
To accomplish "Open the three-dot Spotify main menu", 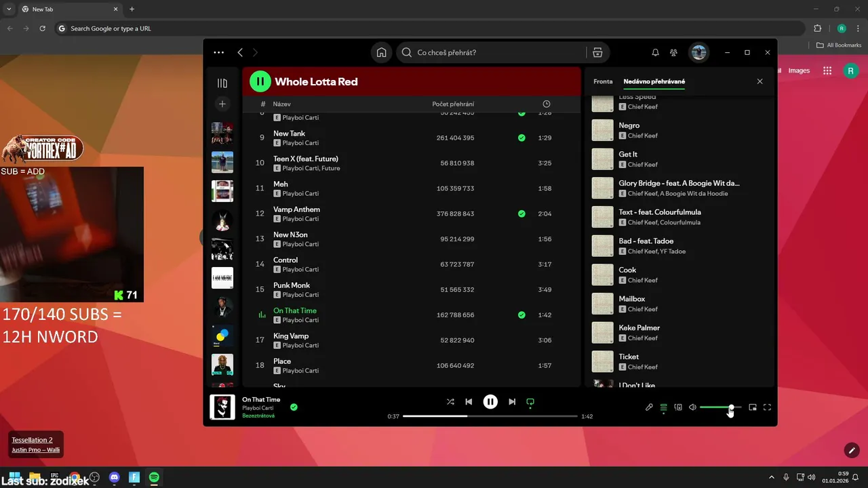I will [218, 52].
